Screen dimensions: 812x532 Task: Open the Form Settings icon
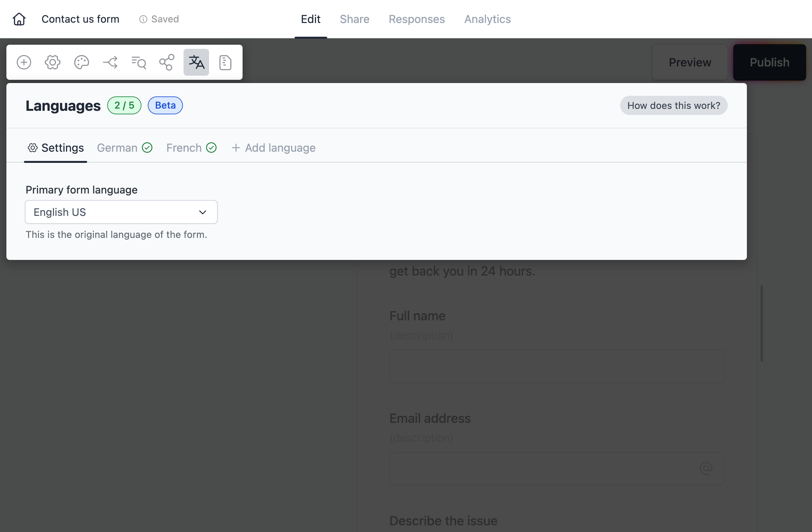coord(53,62)
